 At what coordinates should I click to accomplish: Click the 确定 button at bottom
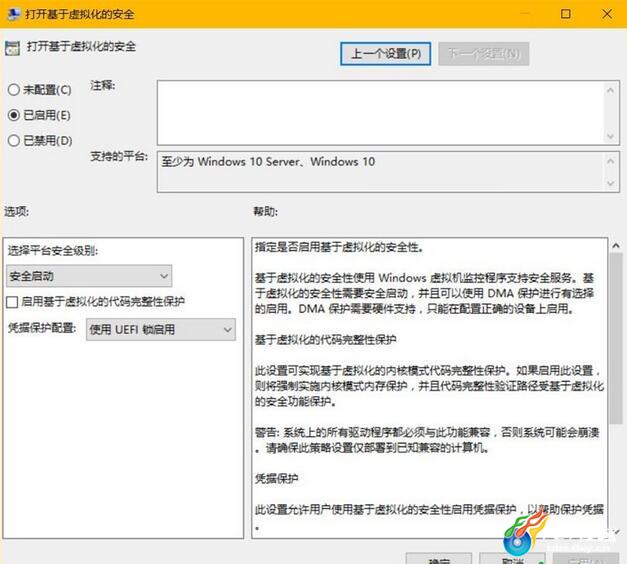pyautogui.click(x=439, y=559)
